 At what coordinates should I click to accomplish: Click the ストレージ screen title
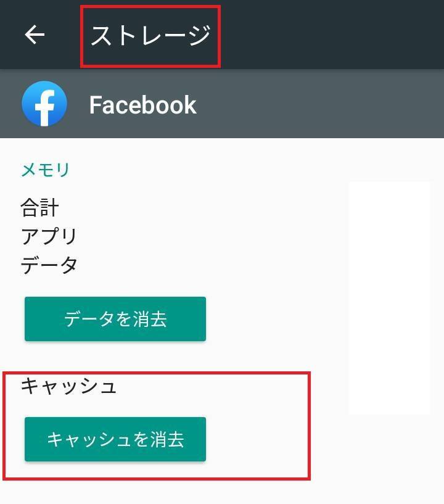point(150,35)
